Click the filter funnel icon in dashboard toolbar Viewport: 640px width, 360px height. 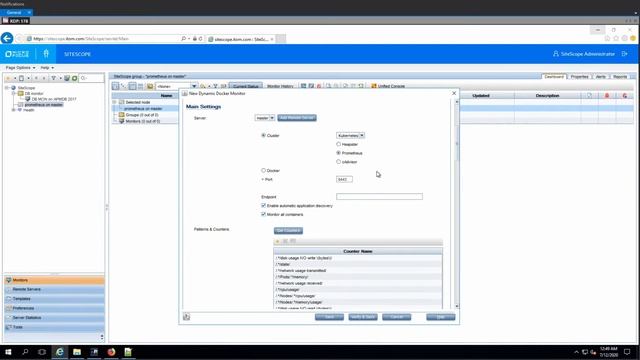[216, 86]
